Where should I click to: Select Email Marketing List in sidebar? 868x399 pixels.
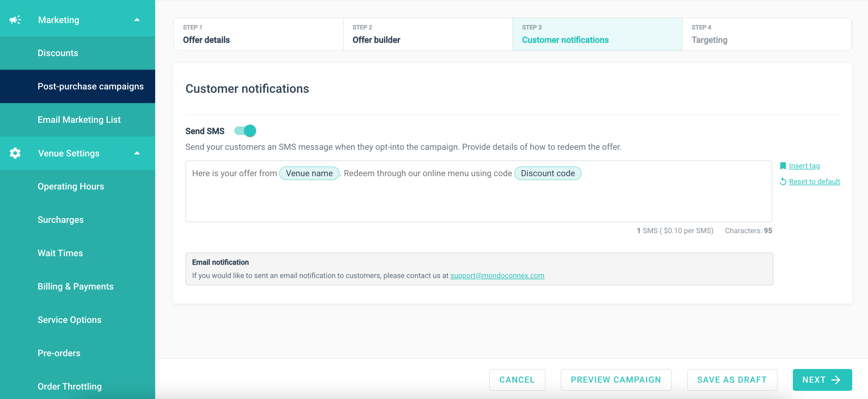coord(79,120)
